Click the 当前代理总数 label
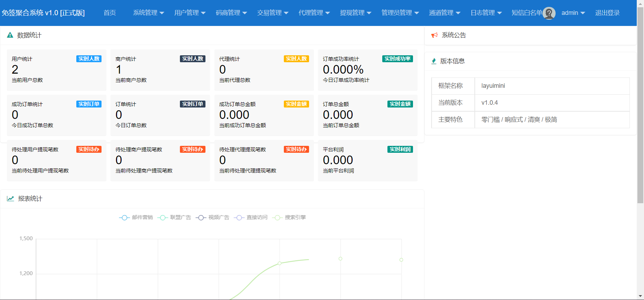The width and height of the screenshot is (644, 300). [235, 80]
